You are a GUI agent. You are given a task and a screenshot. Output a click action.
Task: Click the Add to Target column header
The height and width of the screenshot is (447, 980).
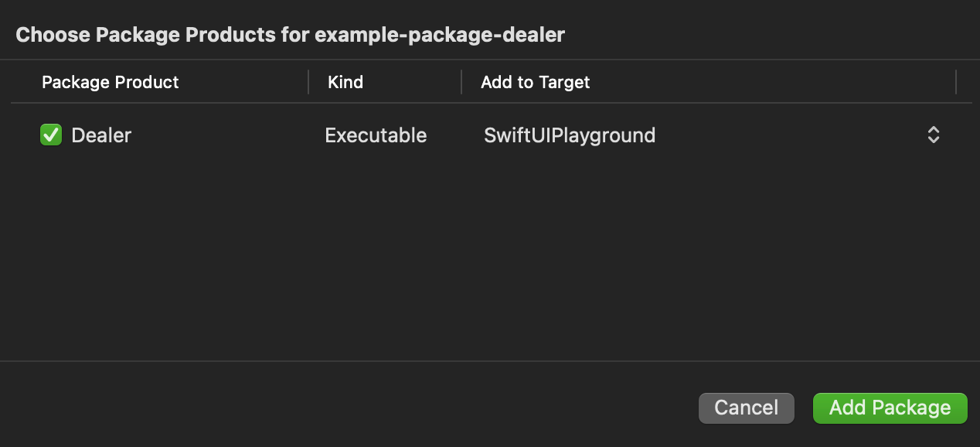point(535,82)
